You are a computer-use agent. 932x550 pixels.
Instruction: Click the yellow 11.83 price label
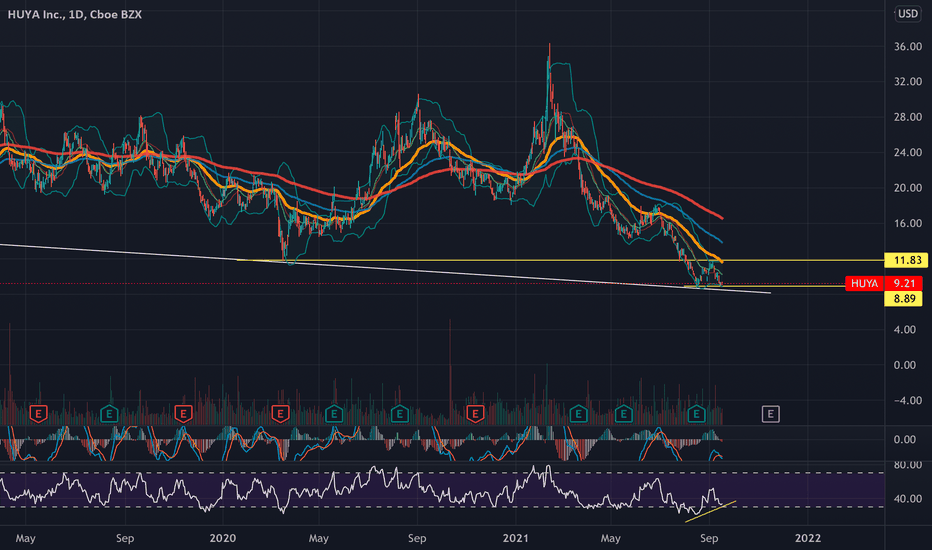coord(906,260)
